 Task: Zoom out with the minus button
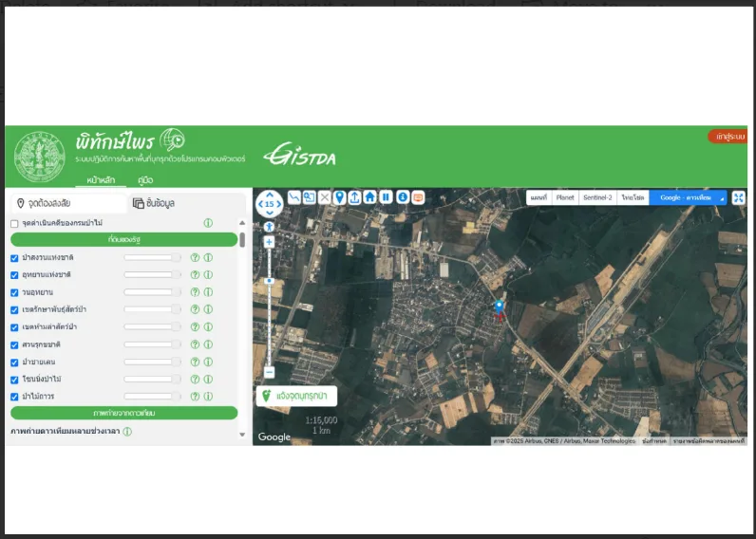269,372
